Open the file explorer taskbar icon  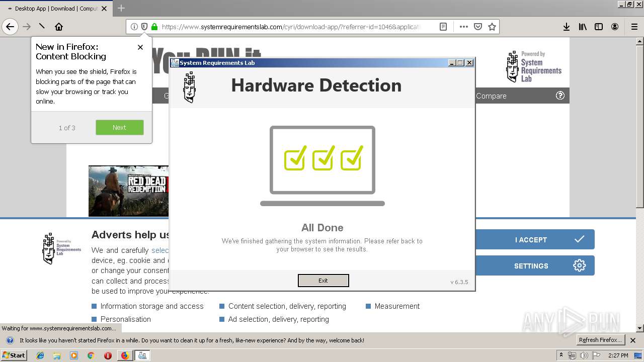(x=57, y=355)
